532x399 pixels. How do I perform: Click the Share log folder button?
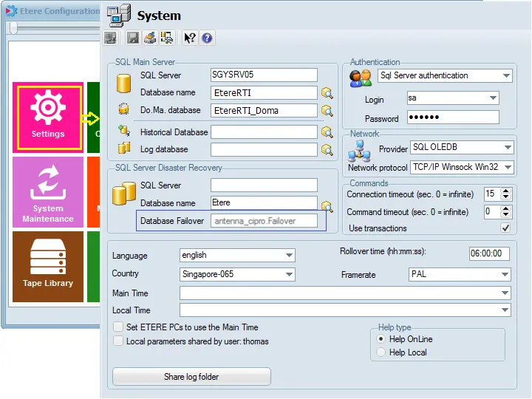[x=191, y=377]
